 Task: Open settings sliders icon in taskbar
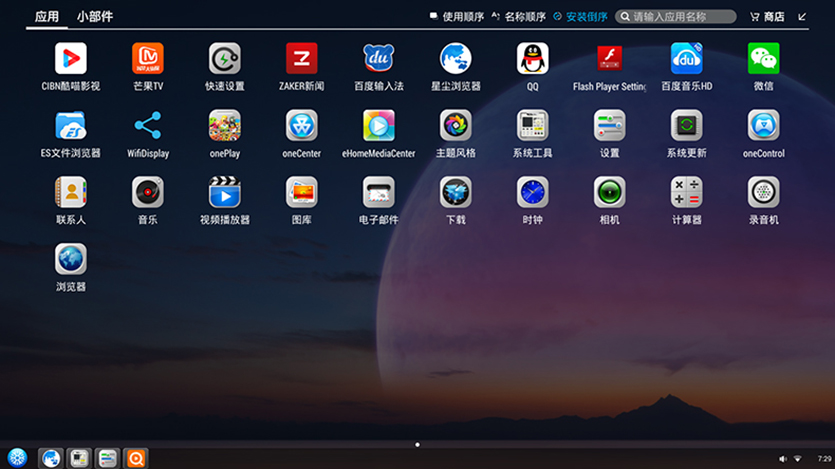108,458
